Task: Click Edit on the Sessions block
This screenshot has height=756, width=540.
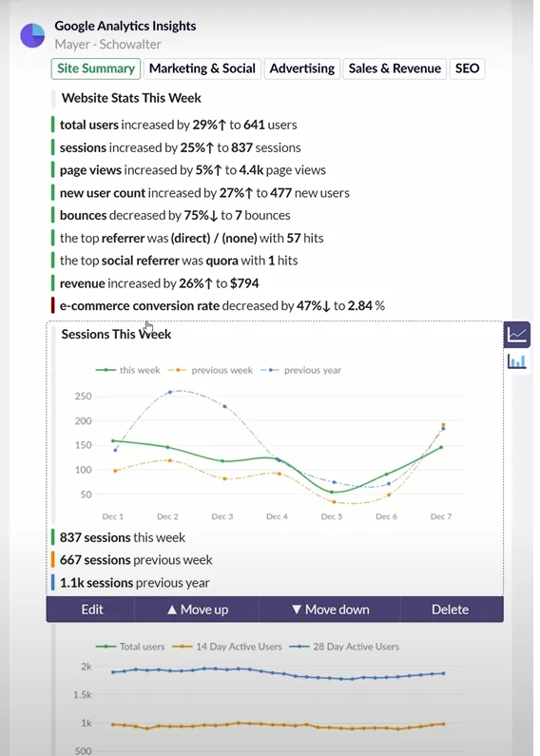Action: 91,610
